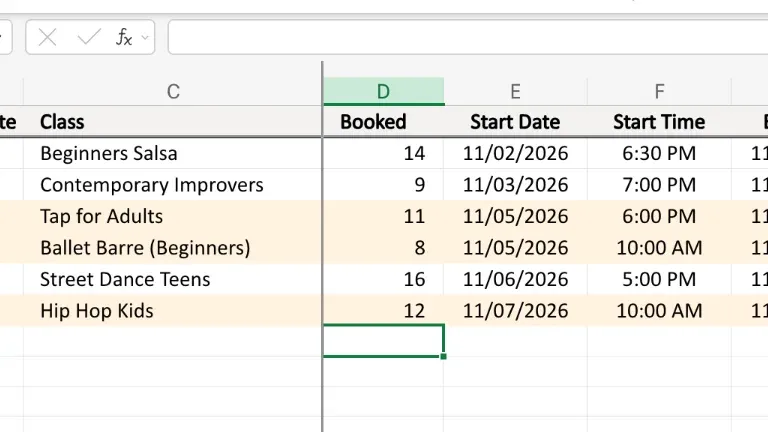Click the empty Class cell below Hip Hop Kids

point(173,341)
